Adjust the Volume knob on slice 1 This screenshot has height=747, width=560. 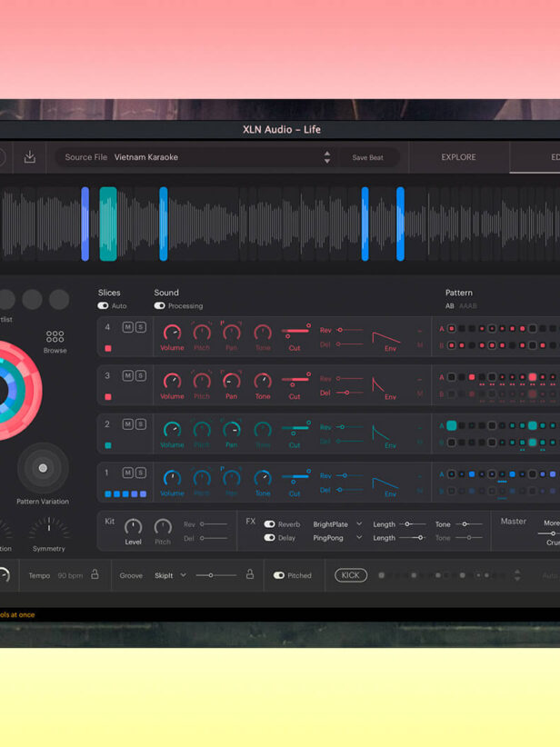point(172,478)
